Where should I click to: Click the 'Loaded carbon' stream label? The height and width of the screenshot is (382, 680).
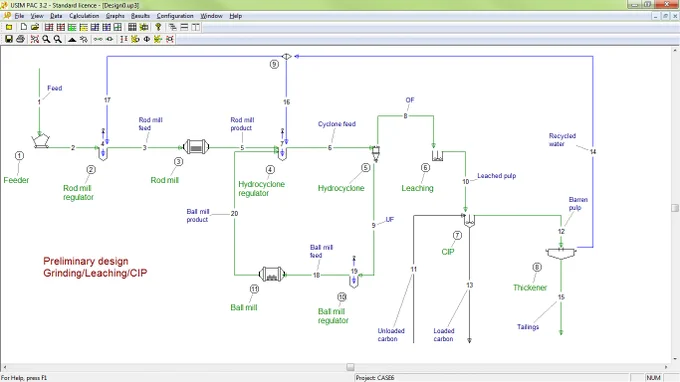pos(444,335)
